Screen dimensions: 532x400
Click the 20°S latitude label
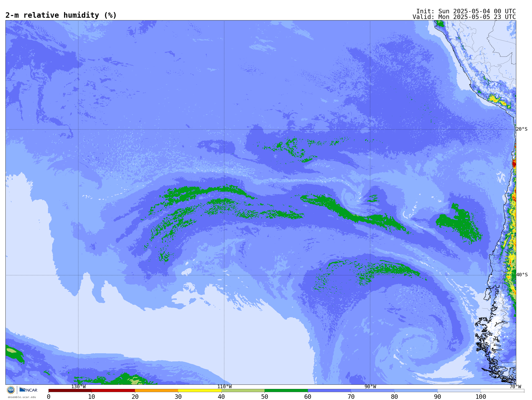522,129
